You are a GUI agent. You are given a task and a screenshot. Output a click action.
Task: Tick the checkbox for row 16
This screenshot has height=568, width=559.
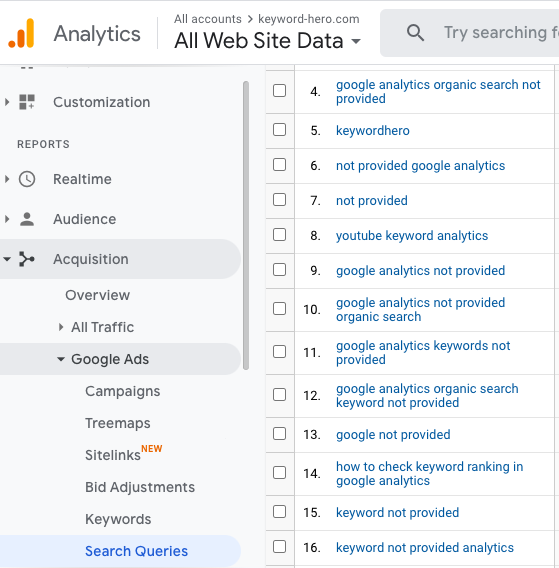point(279,547)
